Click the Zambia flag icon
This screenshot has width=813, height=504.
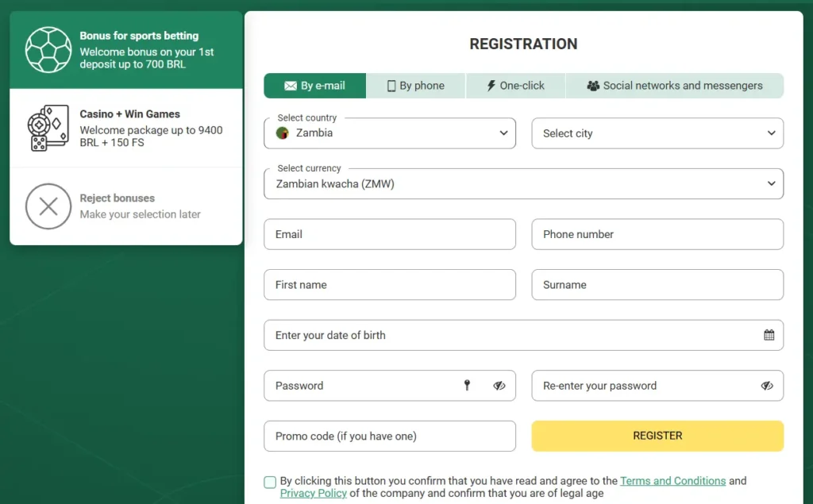tap(282, 133)
